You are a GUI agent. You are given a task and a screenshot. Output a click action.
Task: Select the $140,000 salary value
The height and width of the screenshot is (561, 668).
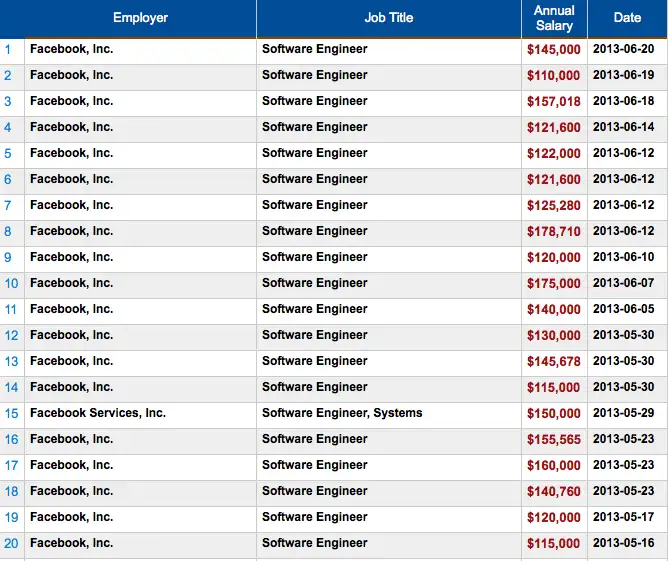[x=553, y=309]
